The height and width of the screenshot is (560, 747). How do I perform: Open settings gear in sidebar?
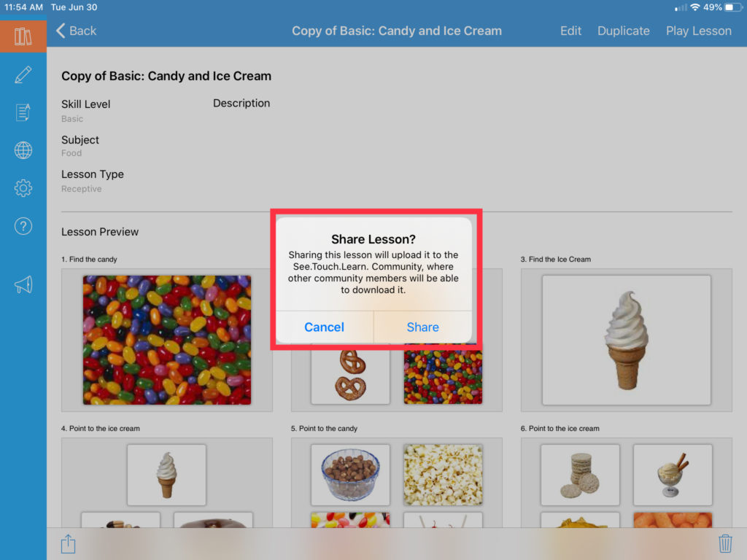pos(23,188)
